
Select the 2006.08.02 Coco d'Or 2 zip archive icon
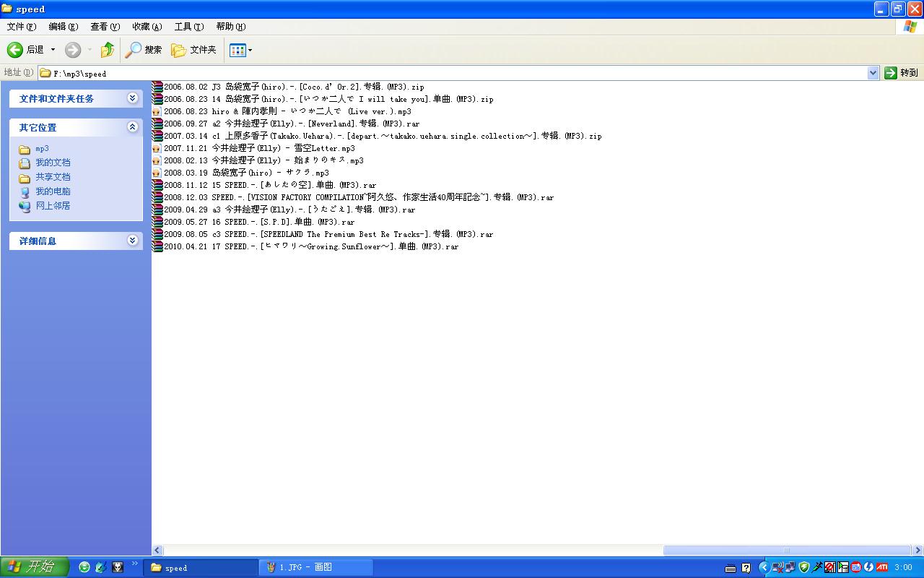pos(157,87)
